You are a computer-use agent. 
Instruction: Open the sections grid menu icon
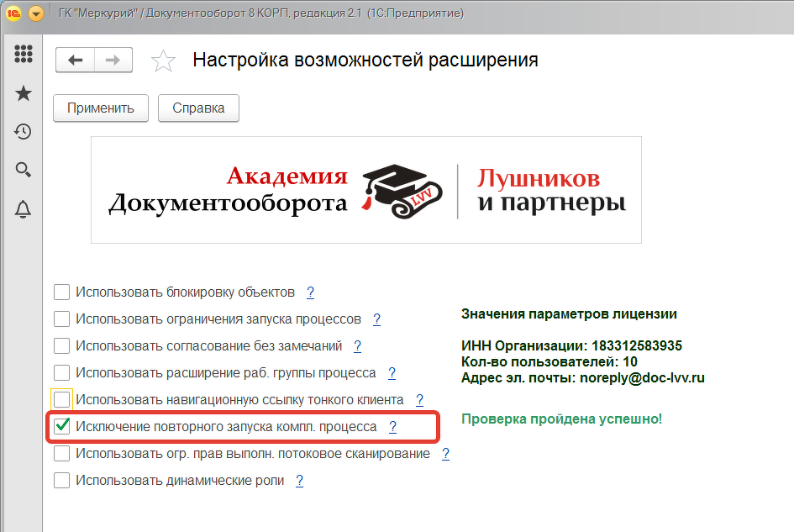click(x=24, y=54)
